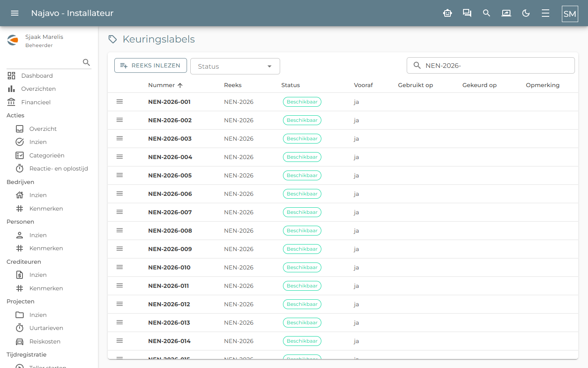Click the search icon in top bar

[486, 13]
